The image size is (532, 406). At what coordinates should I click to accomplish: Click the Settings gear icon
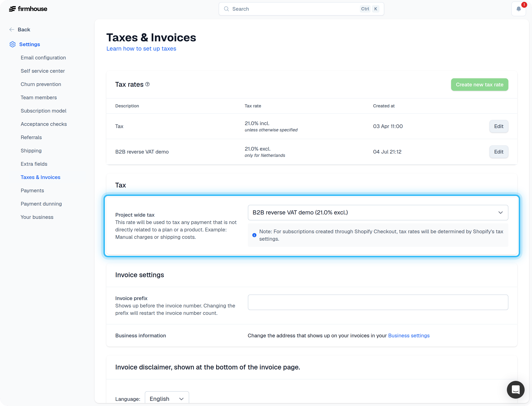13,44
